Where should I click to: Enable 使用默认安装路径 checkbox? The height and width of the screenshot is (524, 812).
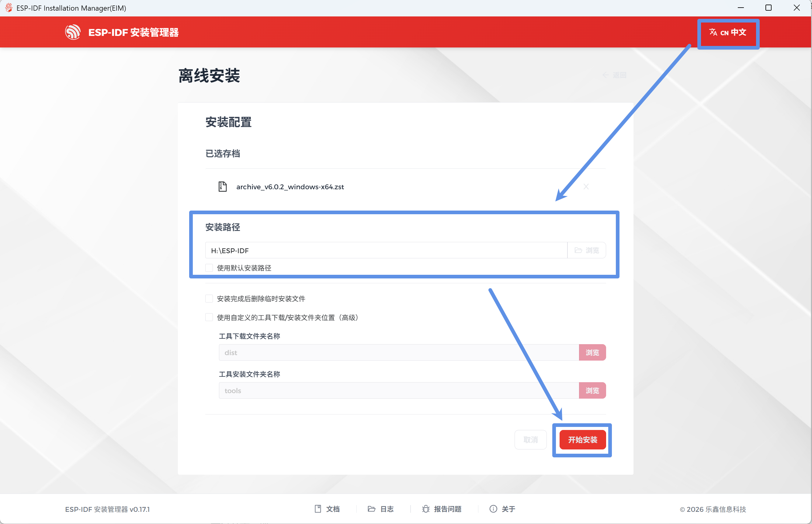point(209,268)
